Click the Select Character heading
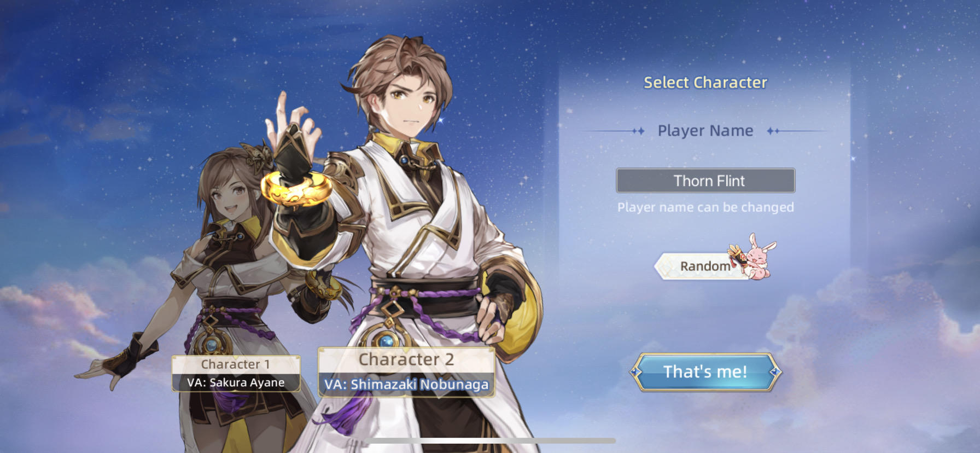This screenshot has height=453, width=980. pyautogui.click(x=705, y=83)
